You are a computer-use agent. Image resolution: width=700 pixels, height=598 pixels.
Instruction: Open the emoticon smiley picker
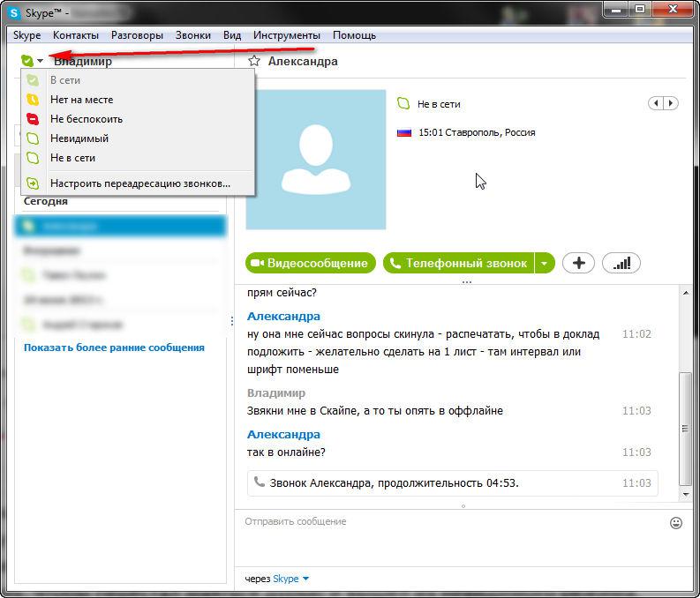tap(676, 523)
